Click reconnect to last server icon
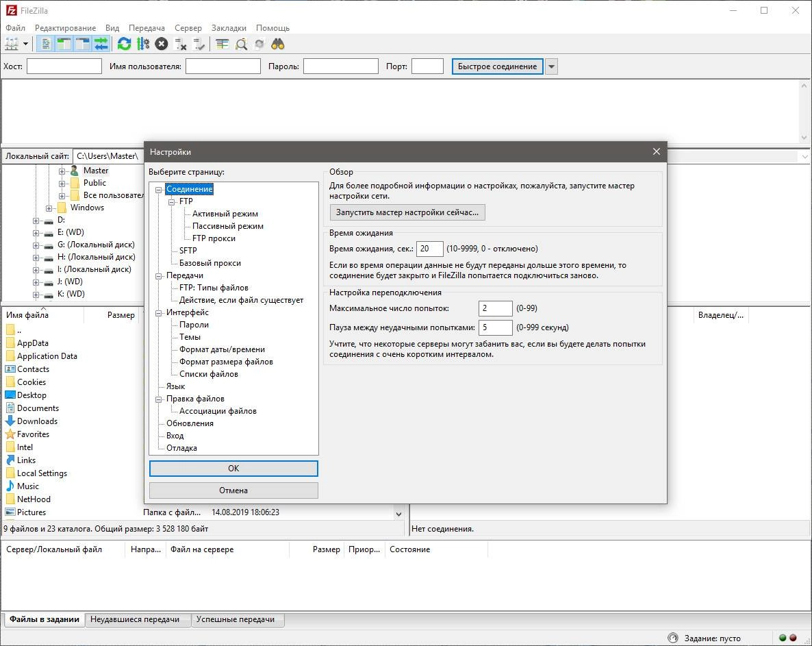The width and height of the screenshot is (812, 646). click(x=199, y=44)
